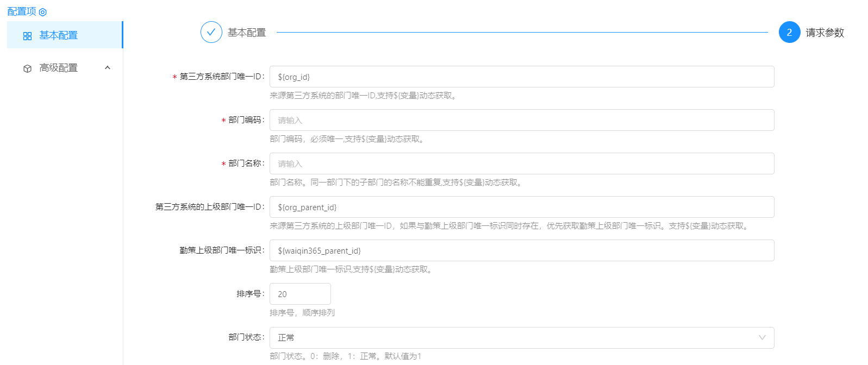The height and width of the screenshot is (365, 868).
Task: Focus the 第三方系统部门唯一ID field containing ${org_id}
Action: (x=521, y=77)
